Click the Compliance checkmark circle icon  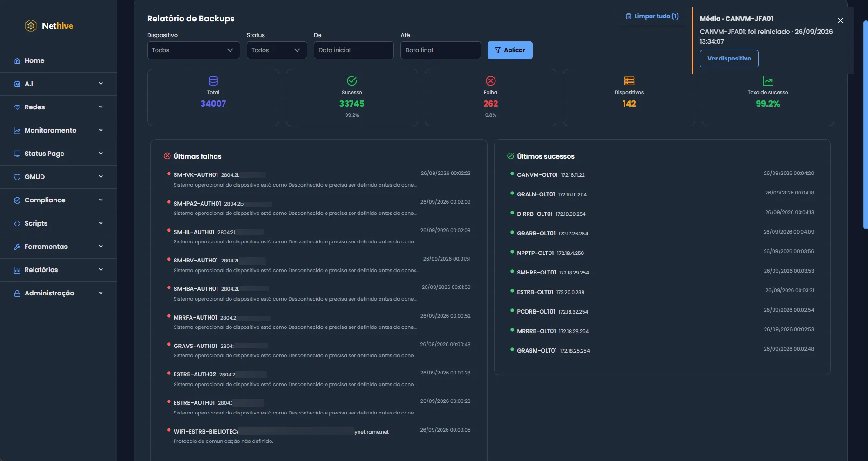click(x=17, y=200)
